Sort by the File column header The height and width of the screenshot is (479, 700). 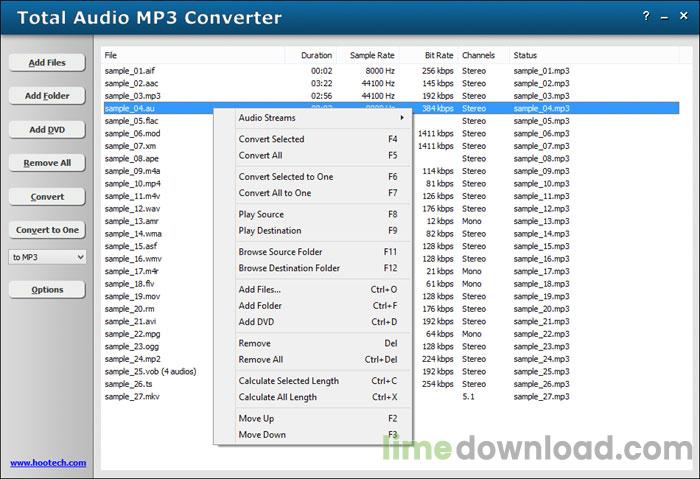(193, 55)
